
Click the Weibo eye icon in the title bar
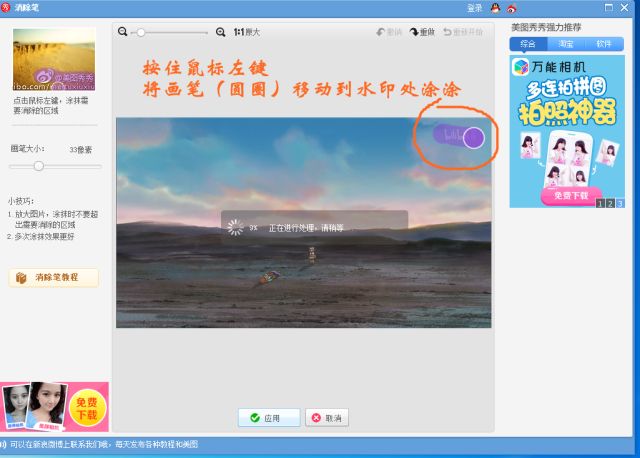[x=511, y=8]
